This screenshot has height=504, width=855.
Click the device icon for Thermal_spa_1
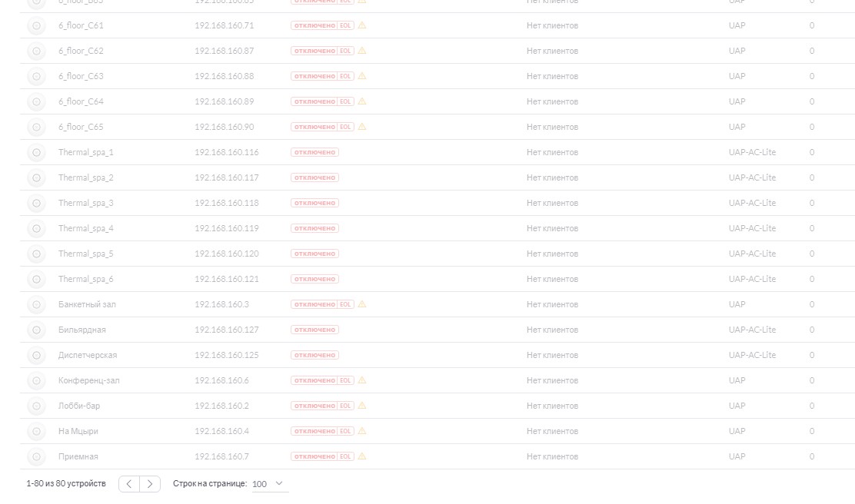point(37,153)
